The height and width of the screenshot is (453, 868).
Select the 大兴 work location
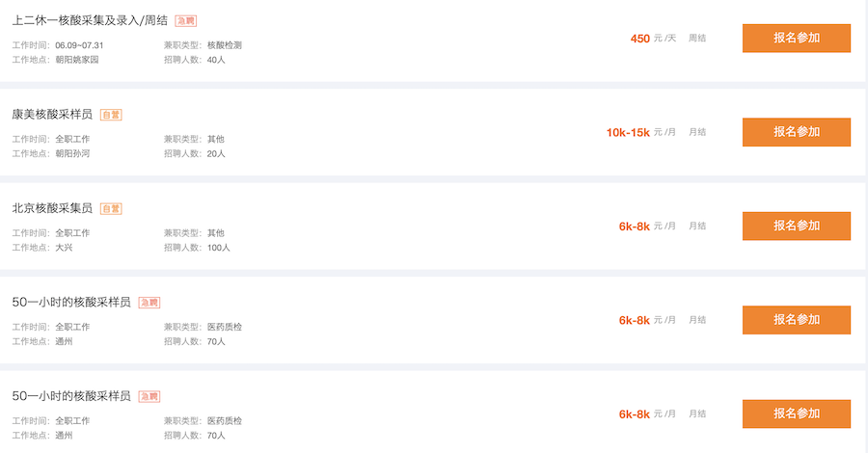pos(64,248)
